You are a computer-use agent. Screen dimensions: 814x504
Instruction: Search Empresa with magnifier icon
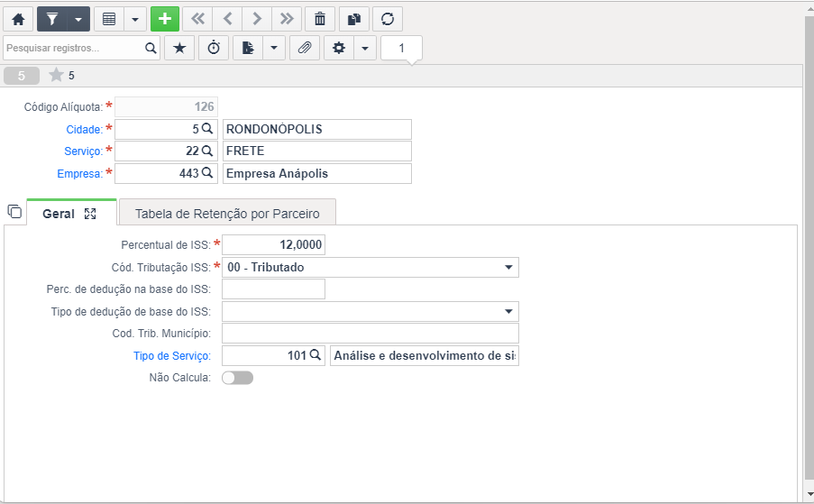tap(207, 173)
